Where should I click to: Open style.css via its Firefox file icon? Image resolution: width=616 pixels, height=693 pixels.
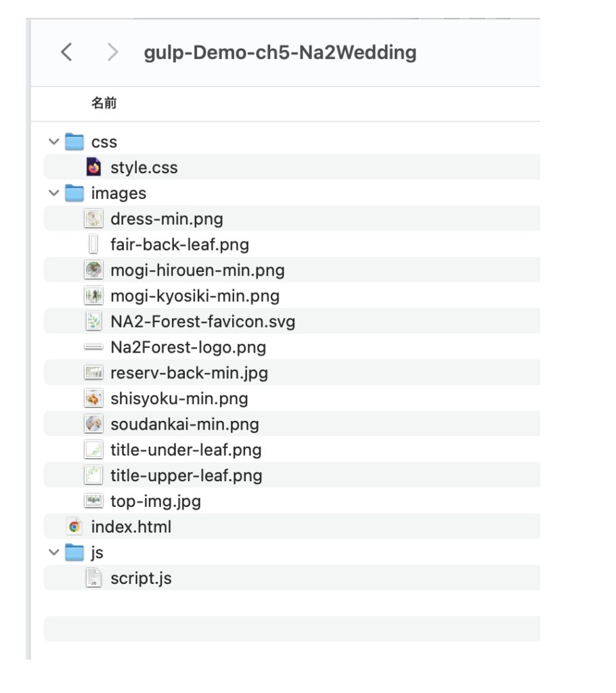tap(93, 166)
